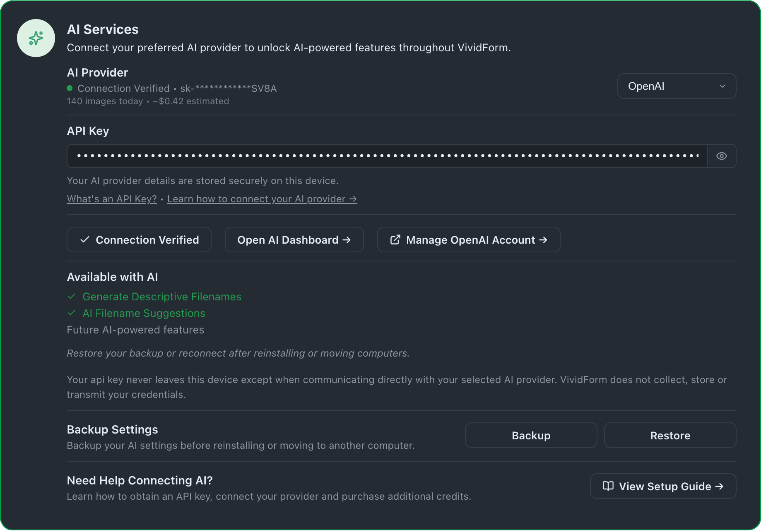
Task: Click the masked key "sk-************SV8A" text
Action: (228, 89)
